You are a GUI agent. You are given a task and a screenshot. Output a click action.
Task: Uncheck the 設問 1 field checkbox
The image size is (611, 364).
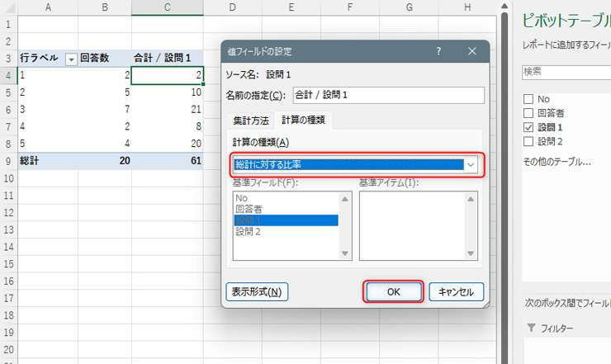(x=528, y=127)
